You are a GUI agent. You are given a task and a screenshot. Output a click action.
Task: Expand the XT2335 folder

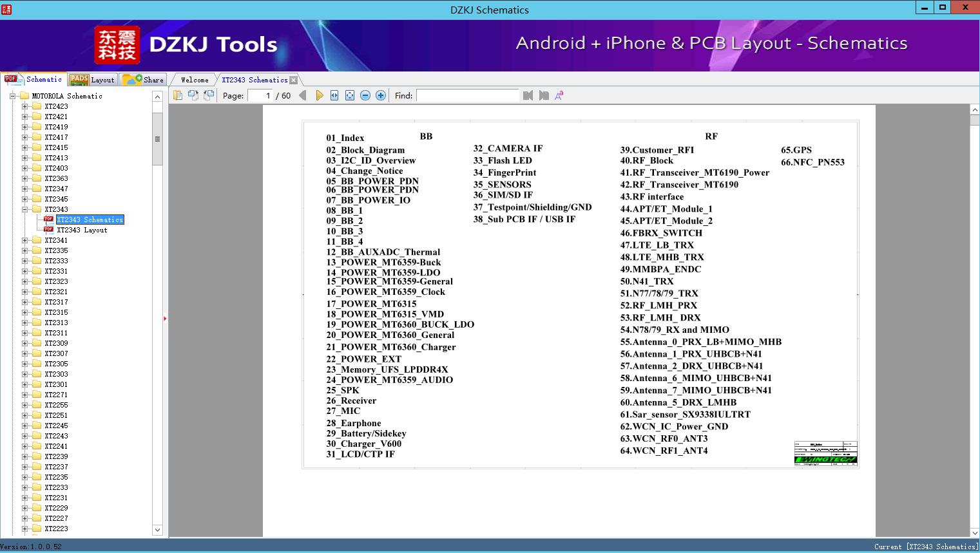(x=25, y=250)
